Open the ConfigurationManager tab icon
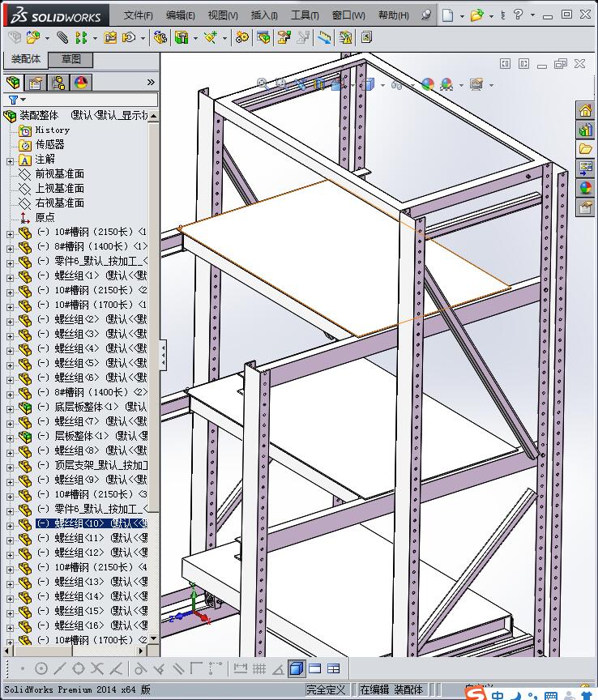Screen dimensions: 598x700 click(58, 83)
